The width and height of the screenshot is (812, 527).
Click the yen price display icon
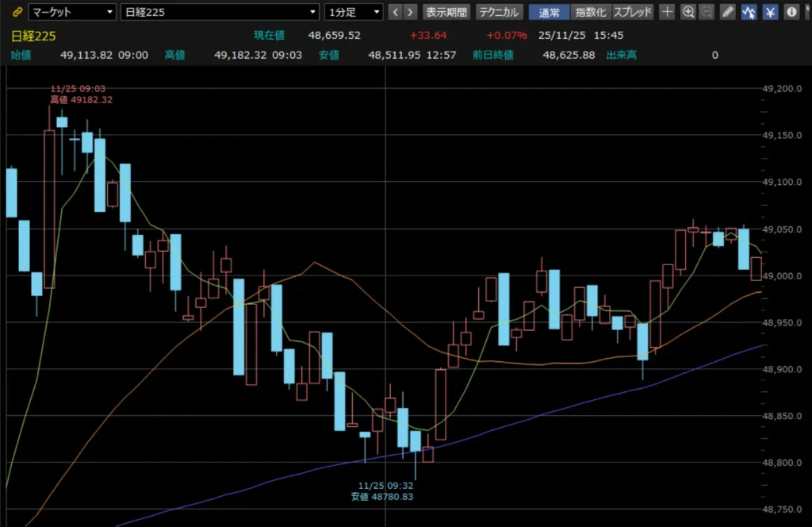(x=770, y=12)
